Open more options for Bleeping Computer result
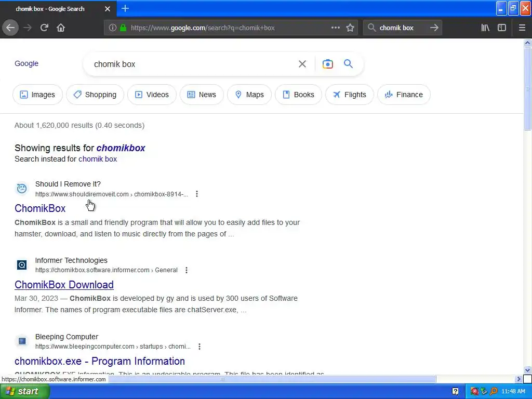The width and height of the screenshot is (532, 399). coord(199,347)
